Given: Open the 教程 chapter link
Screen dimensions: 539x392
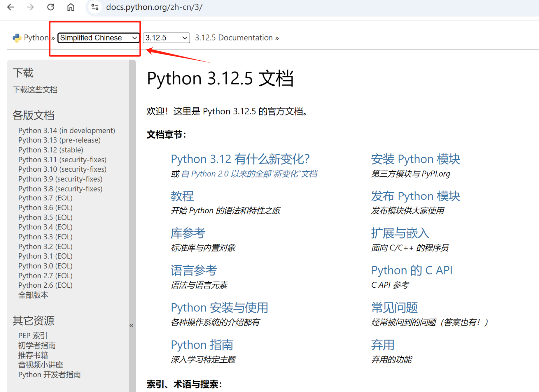Looking at the screenshot, I should coord(182,196).
